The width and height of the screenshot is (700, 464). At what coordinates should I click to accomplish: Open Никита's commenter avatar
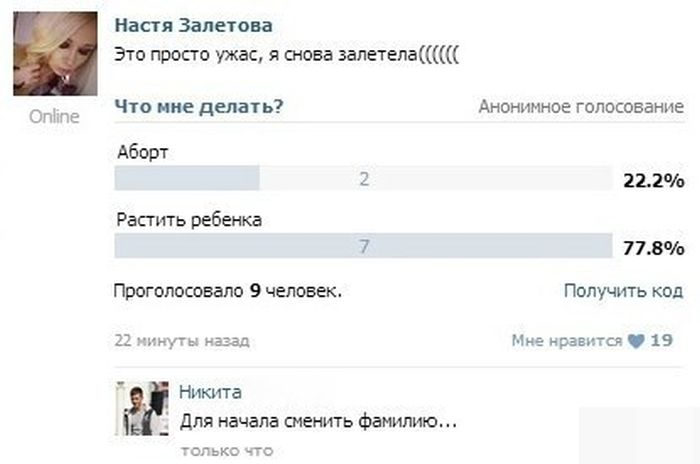pyautogui.click(x=141, y=408)
